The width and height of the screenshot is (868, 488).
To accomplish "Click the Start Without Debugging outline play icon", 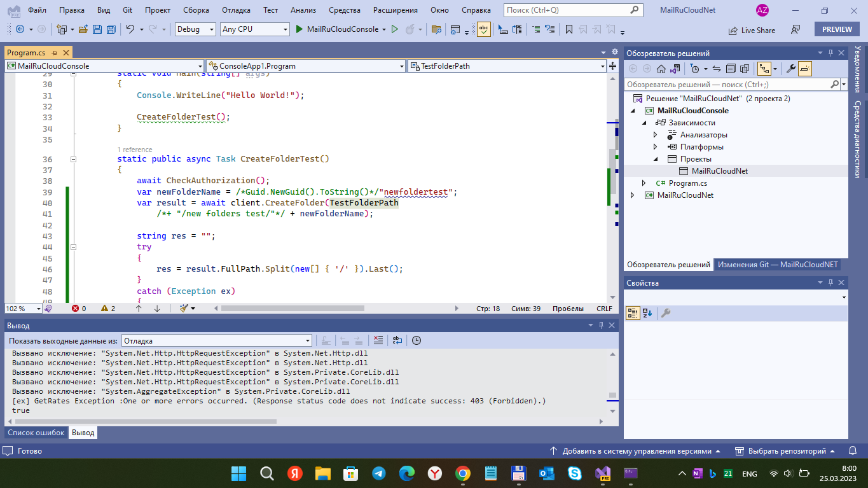I will click(394, 29).
